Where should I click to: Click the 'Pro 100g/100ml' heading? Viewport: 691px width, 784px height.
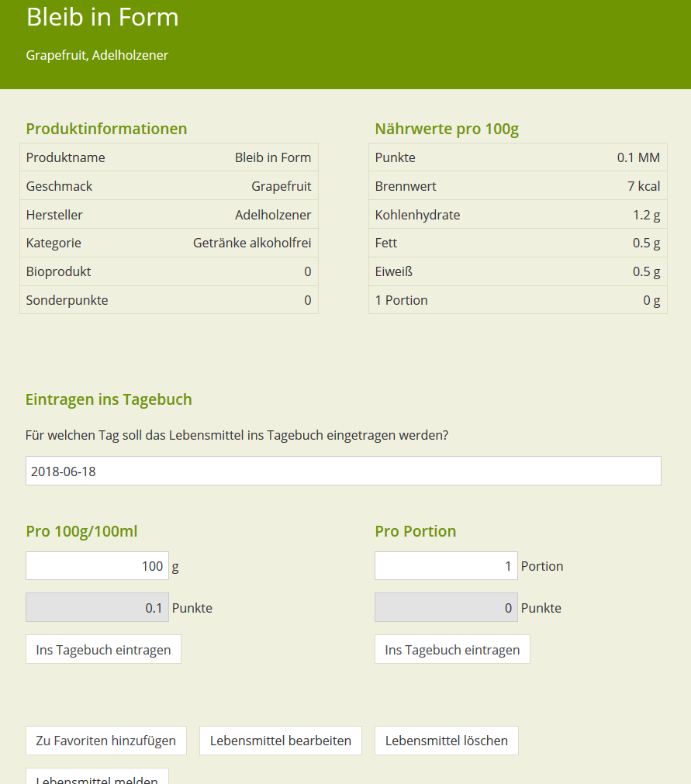pyautogui.click(x=81, y=531)
